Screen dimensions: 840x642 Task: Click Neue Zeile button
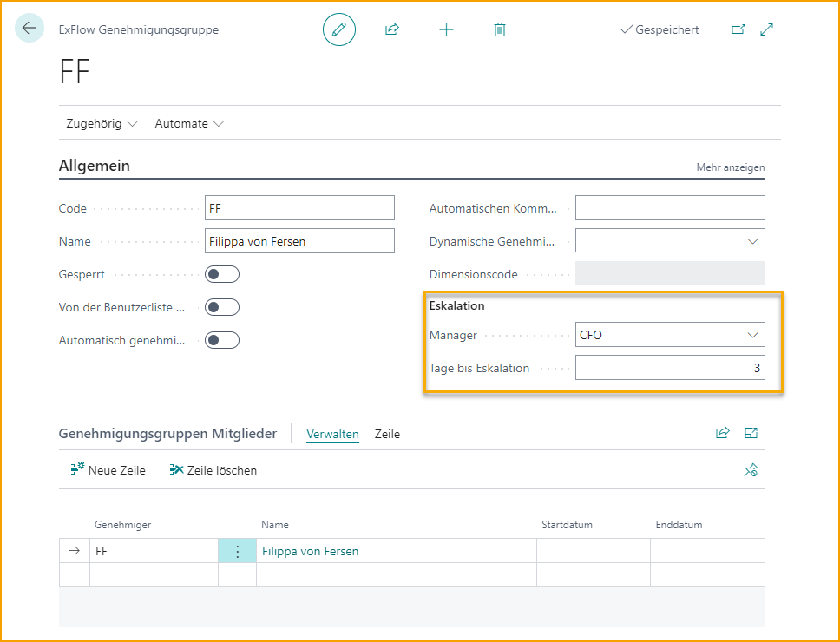coord(108,470)
